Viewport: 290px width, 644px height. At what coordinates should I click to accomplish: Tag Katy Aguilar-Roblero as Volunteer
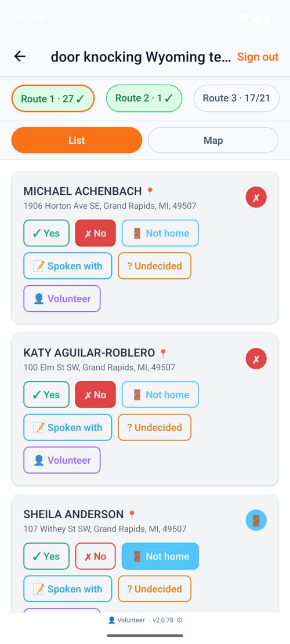(x=62, y=460)
